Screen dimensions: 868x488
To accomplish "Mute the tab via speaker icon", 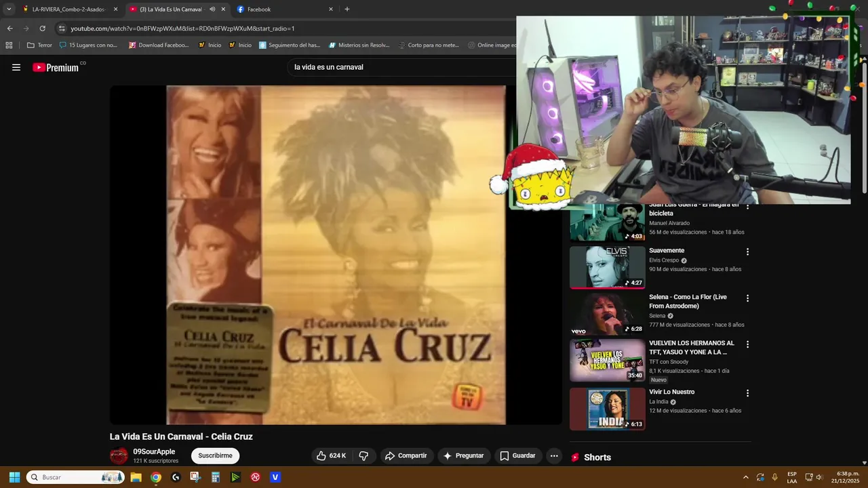I will tap(212, 9).
